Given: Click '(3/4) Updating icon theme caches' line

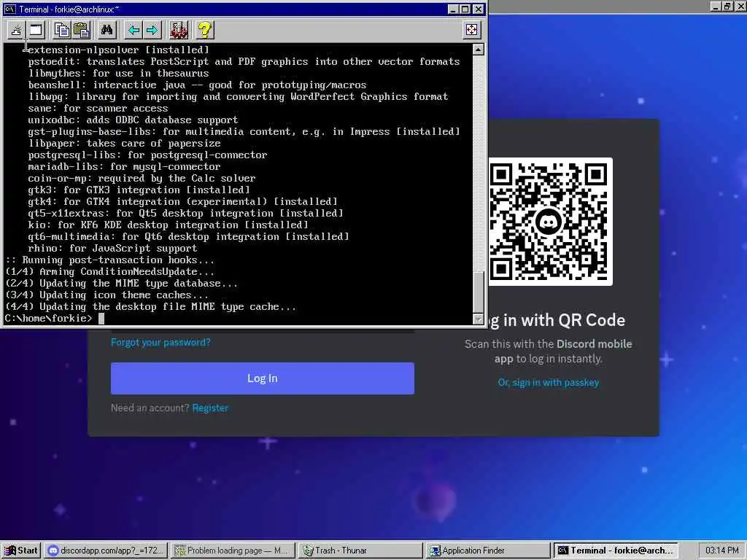Looking at the screenshot, I should 107,295.
